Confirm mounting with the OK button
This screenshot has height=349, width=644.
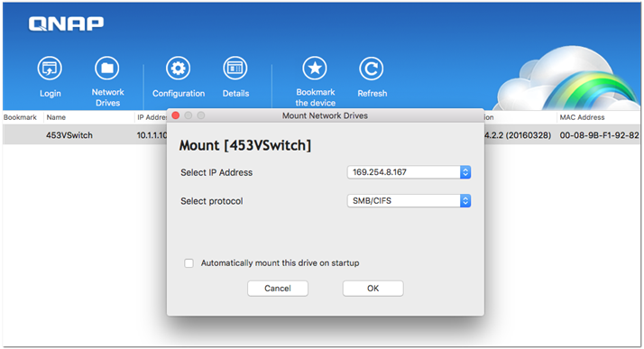[373, 289]
